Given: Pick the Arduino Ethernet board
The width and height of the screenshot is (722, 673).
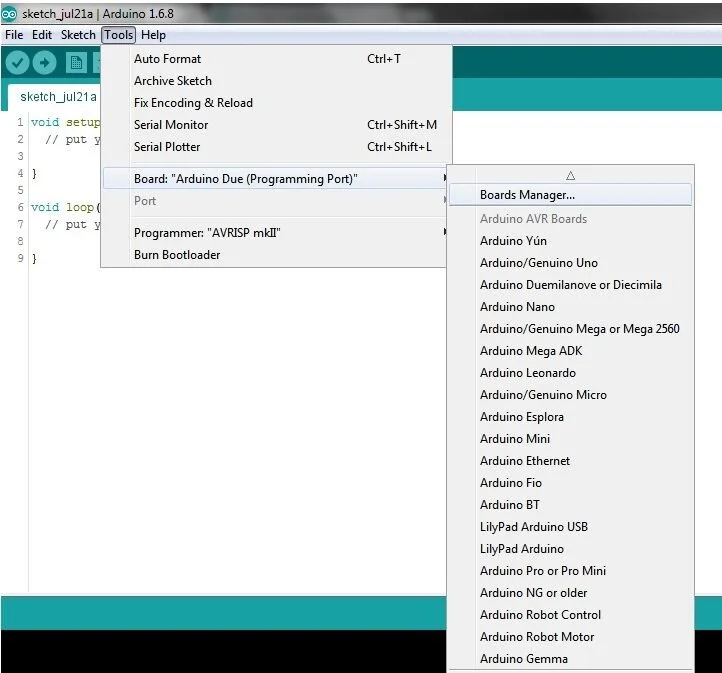Looking at the screenshot, I should tap(570, 461).
